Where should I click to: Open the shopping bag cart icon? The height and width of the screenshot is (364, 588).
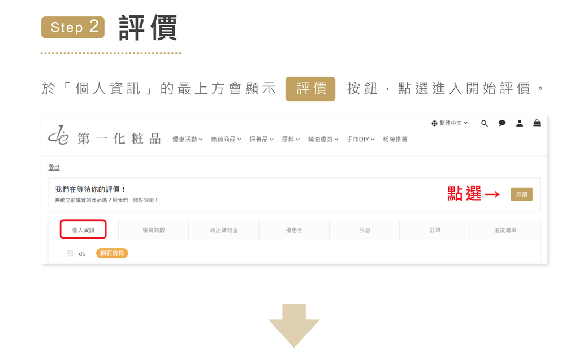tap(537, 123)
